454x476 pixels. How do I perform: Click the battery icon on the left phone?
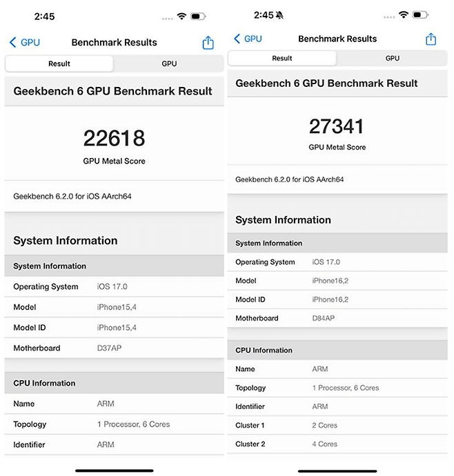[198, 16]
